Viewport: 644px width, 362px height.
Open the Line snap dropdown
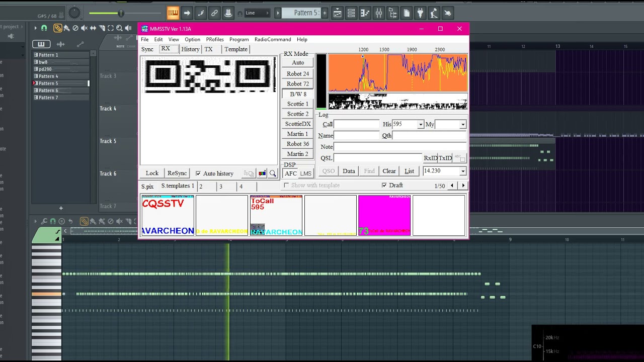[257, 13]
